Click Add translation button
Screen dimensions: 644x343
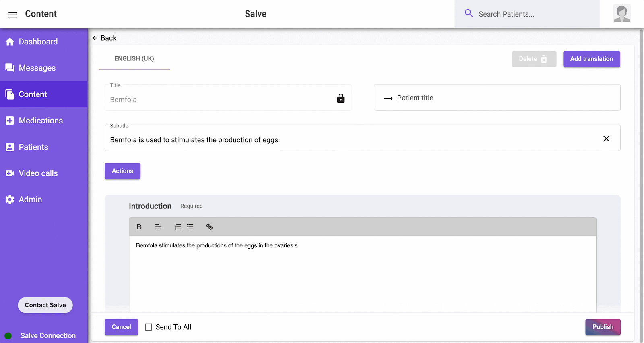point(591,59)
